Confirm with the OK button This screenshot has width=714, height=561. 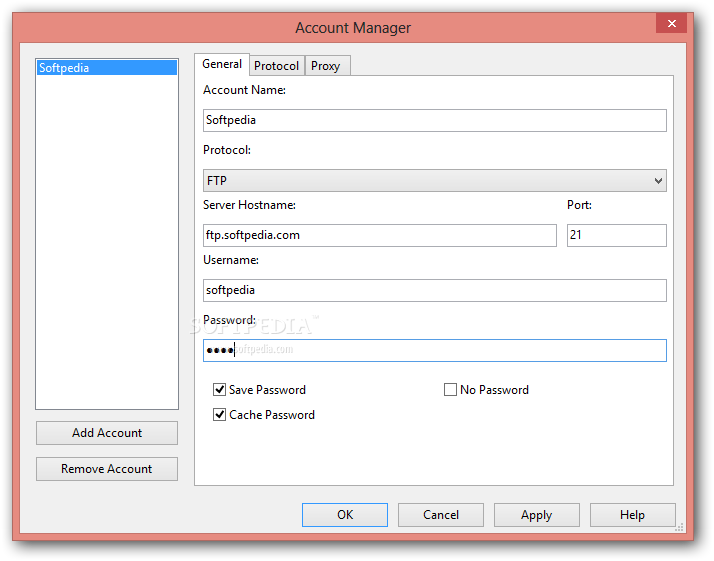coord(345,515)
